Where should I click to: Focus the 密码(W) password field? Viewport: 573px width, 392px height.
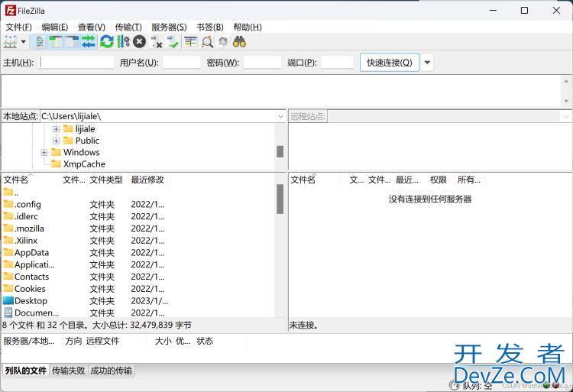coord(262,63)
